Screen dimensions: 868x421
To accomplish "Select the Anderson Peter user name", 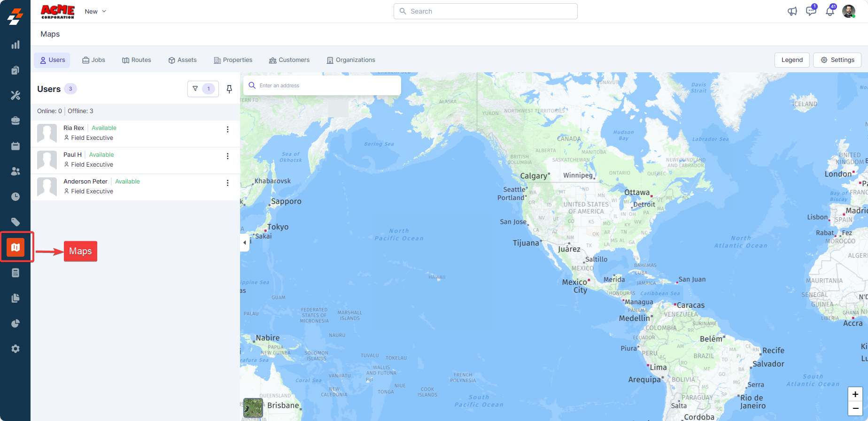I will pos(85,182).
